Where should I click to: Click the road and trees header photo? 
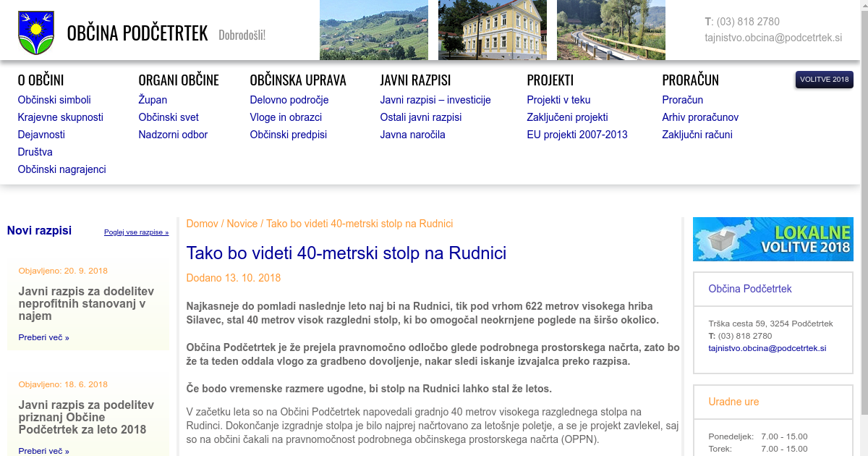(x=610, y=30)
